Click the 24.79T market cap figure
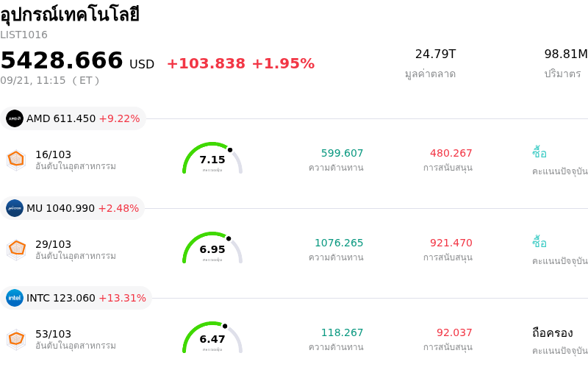The height and width of the screenshot is (367, 588). click(435, 54)
